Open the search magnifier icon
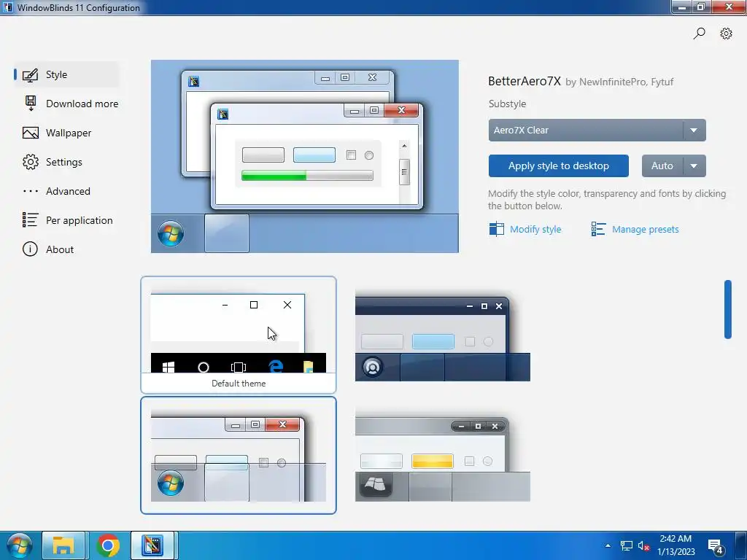 coord(699,34)
